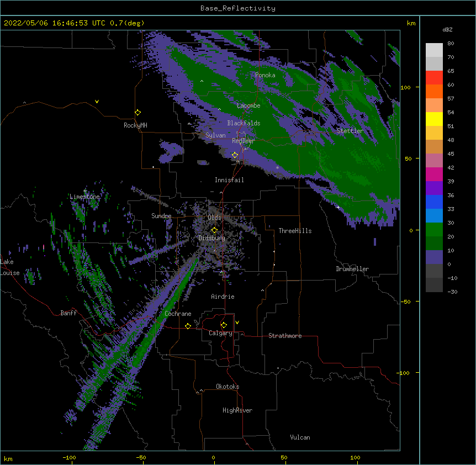
Task: Click the yellow V marker northwest of RockyMH
Action: pyautogui.click(x=97, y=102)
